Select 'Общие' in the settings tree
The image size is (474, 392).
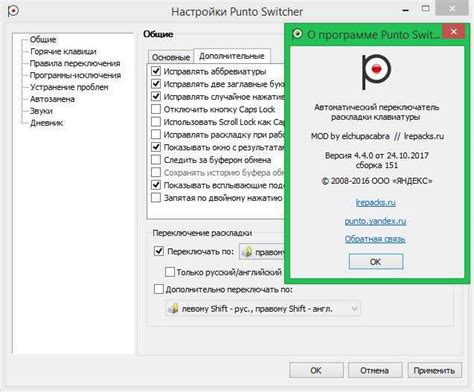(x=43, y=39)
